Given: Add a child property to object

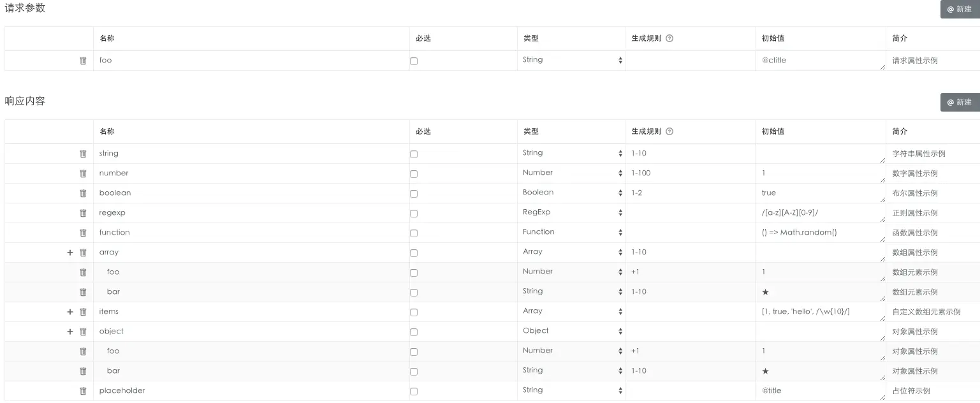Looking at the screenshot, I should click(70, 332).
